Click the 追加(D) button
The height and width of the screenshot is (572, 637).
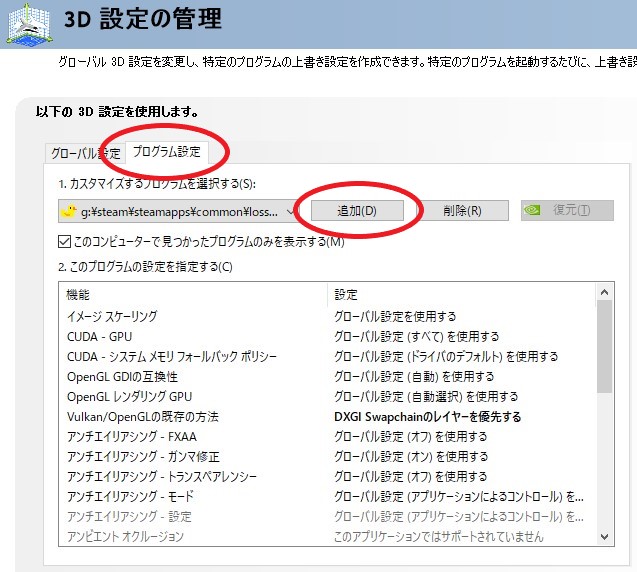[357, 210]
